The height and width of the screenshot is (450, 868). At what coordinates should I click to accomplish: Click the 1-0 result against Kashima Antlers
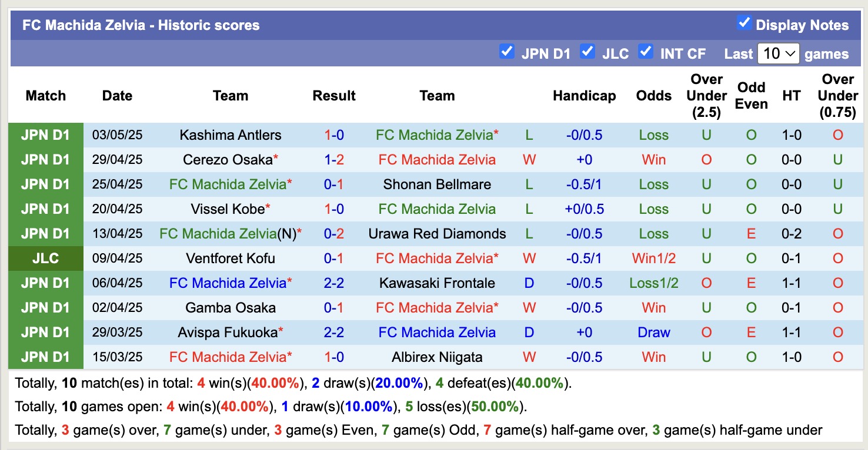(x=334, y=135)
